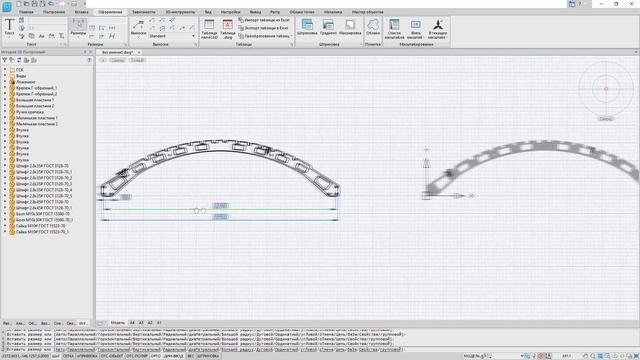
Task: Toggle the СЕТКА grid mode
Action: 68,356
